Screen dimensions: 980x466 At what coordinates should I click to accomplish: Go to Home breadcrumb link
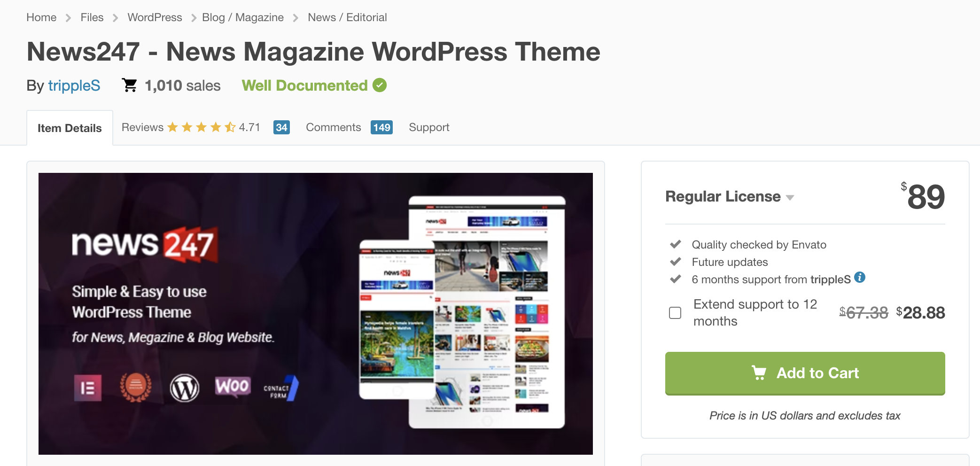coord(41,17)
